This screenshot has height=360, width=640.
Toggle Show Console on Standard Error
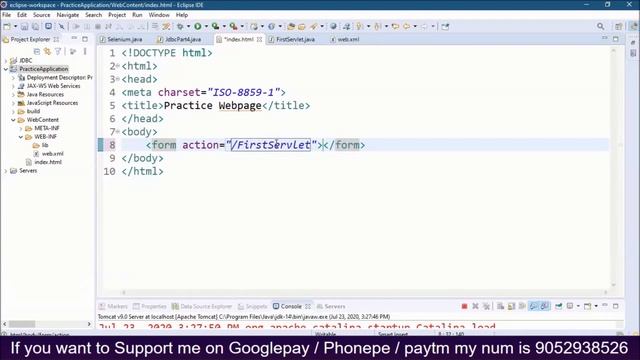(544, 306)
